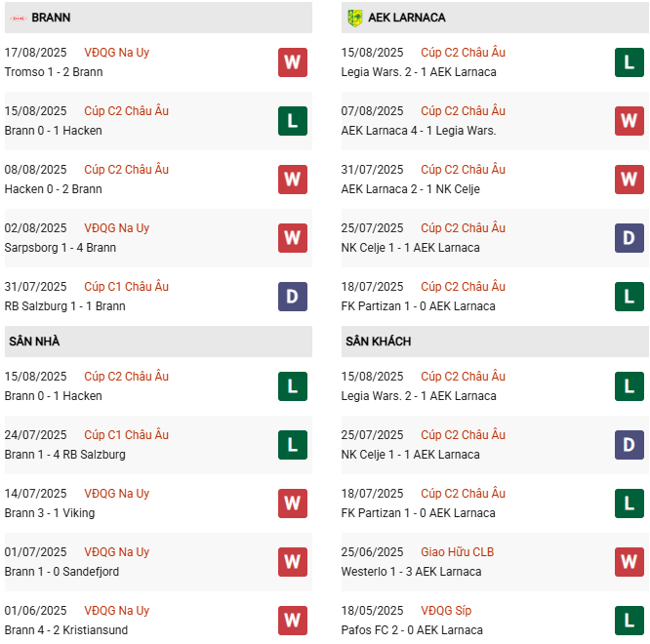The width and height of the screenshot is (650, 644).
Task: Open the VĐQG Síp competition link
Action: [x=446, y=611]
